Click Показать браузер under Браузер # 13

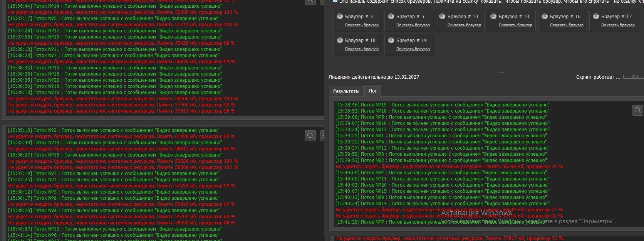[x=515, y=25]
